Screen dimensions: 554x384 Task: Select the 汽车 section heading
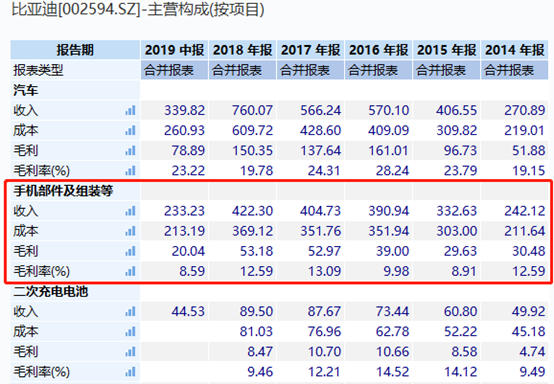pyautogui.click(x=25, y=90)
